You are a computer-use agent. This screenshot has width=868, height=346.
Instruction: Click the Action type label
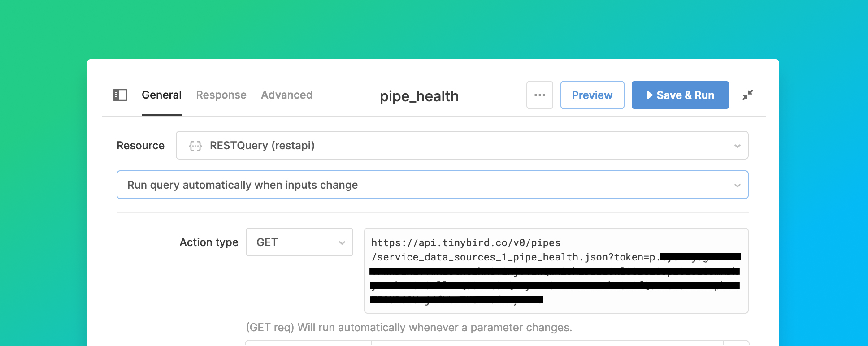209,242
